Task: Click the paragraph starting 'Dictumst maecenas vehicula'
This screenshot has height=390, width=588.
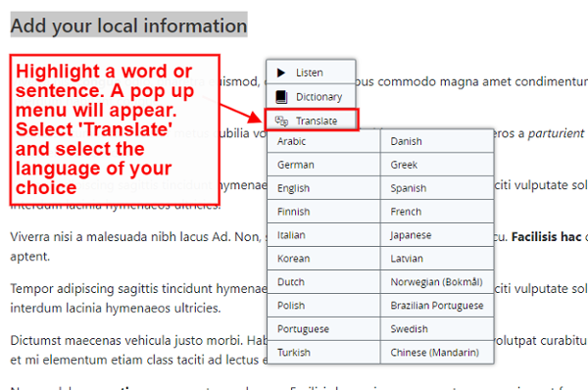Action: pos(138,350)
